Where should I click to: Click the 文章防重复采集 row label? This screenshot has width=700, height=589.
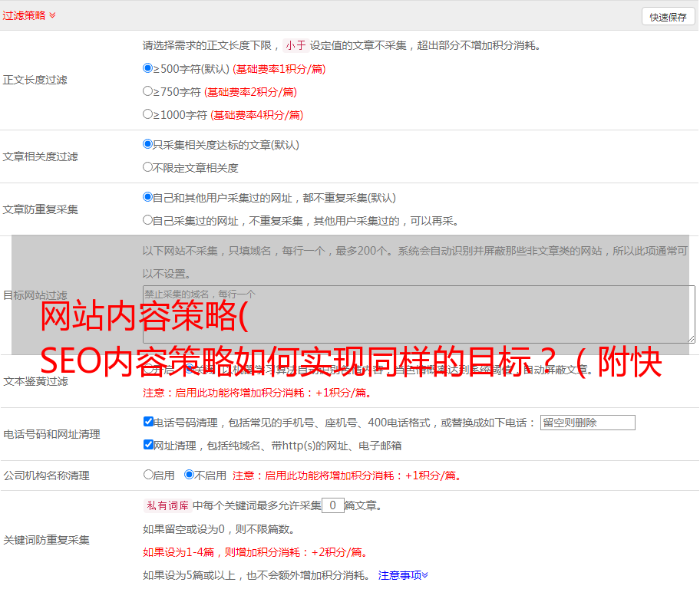pyautogui.click(x=40, y=209)
